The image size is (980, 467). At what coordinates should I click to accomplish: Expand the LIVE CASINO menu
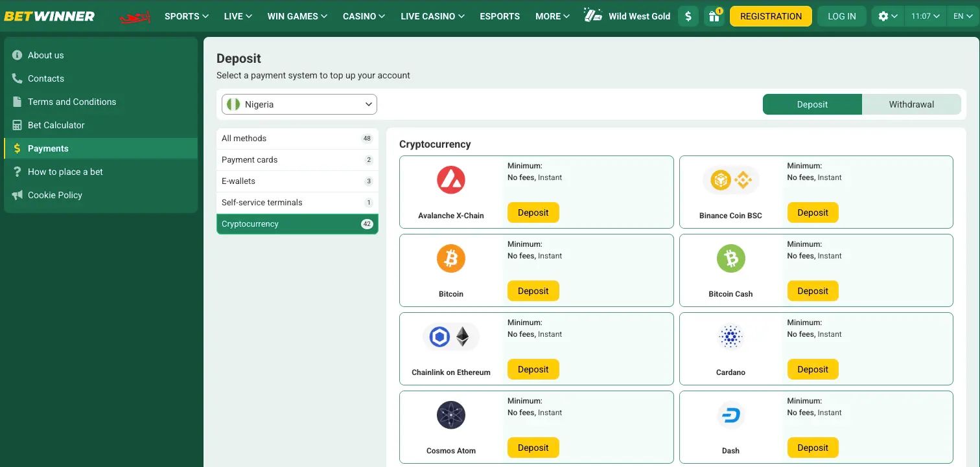coord(432,16)
